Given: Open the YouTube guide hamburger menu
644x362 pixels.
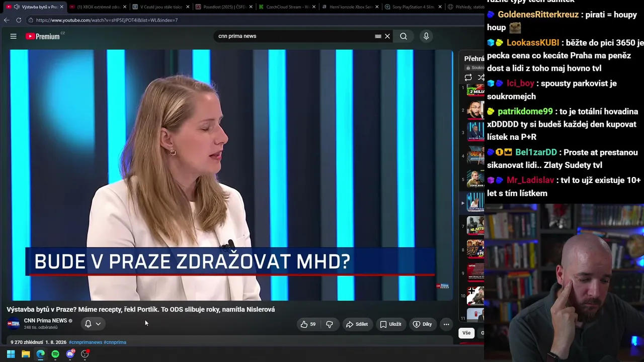Looking at the screenshot, I should point(14,36).
